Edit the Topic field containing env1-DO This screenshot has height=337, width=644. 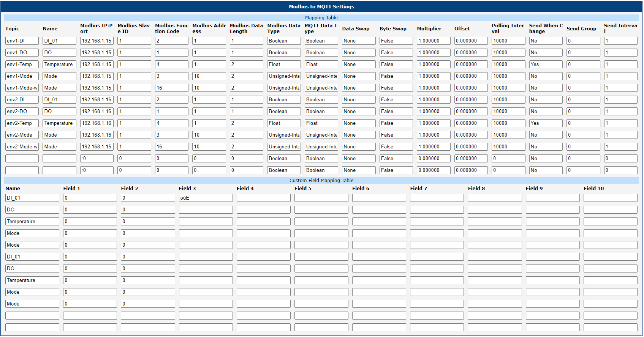22,52
